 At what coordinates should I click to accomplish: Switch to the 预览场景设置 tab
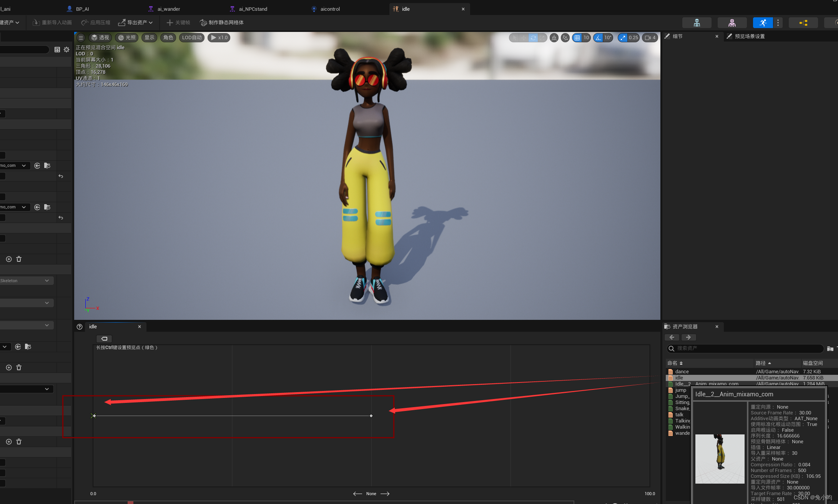(749, 36)
